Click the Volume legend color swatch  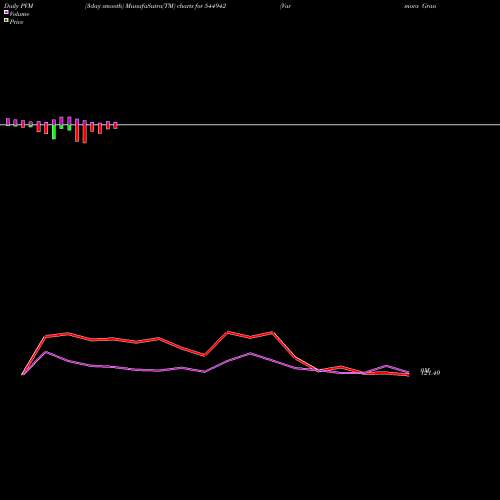click(x=6, y=12)
